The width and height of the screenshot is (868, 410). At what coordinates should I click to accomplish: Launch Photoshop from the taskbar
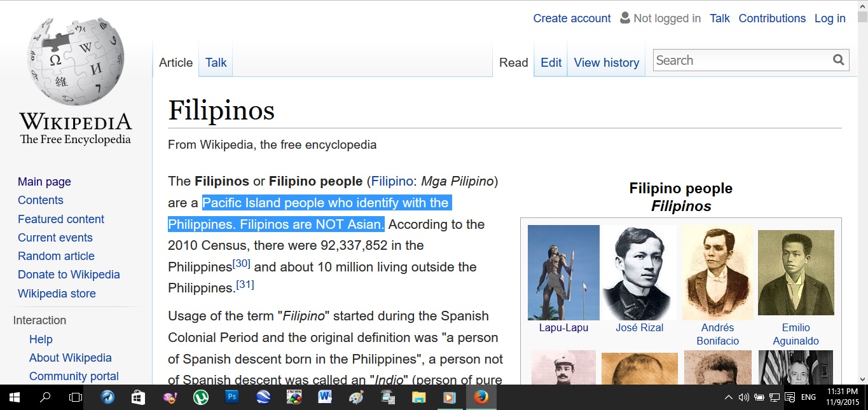[231, 397]
